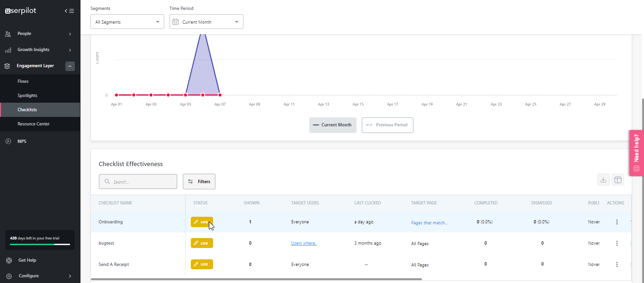Sort by TARGET USERS column header
This screenshot has height=283, width=644.
[305, 203]
